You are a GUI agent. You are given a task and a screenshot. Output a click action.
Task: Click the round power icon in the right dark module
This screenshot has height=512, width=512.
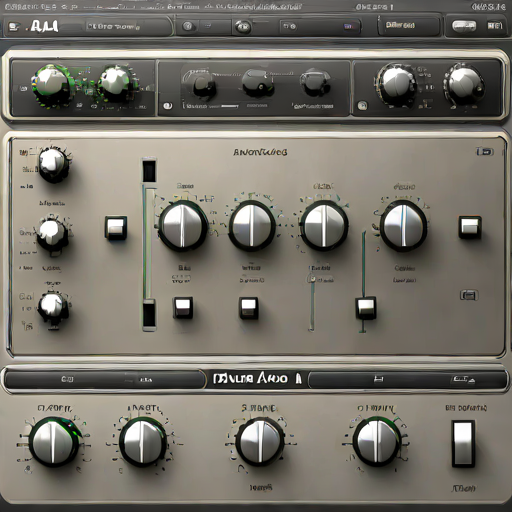pyautogui.click(x=362, y=106)
